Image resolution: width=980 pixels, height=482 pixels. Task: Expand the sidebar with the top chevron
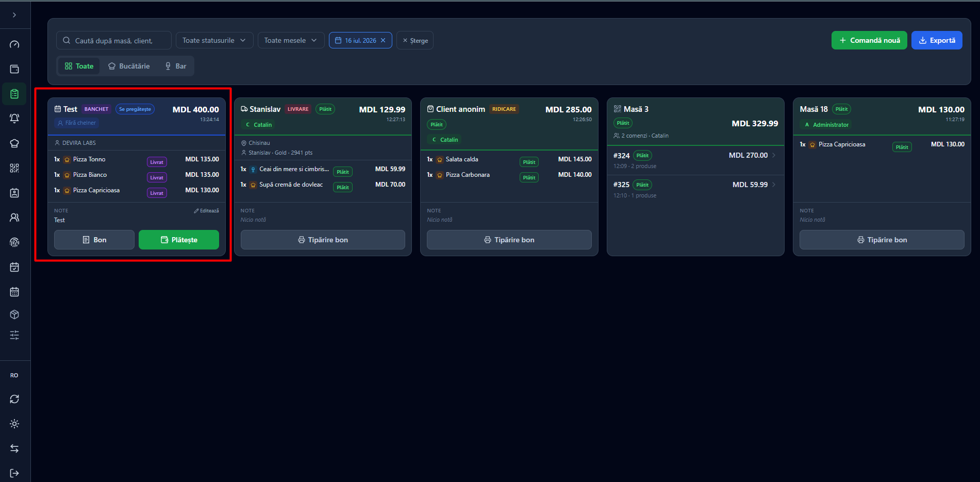tap(14, 15)
